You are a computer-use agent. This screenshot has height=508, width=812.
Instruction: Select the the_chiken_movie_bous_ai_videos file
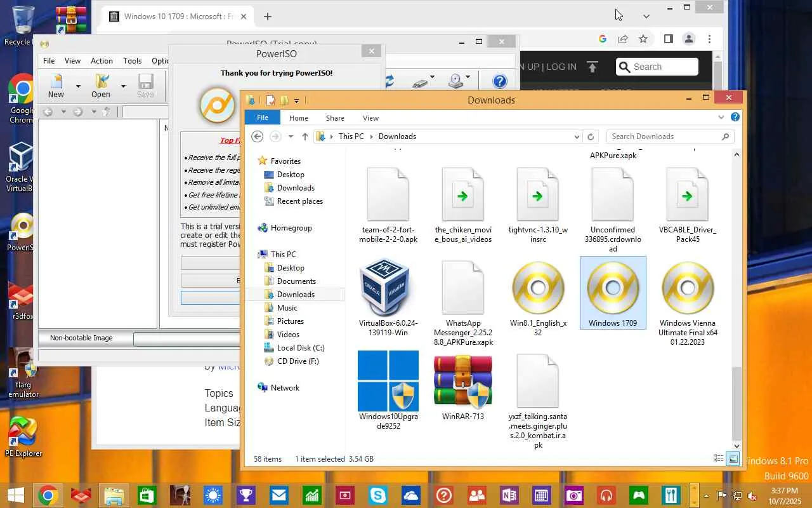click(463, 205)
